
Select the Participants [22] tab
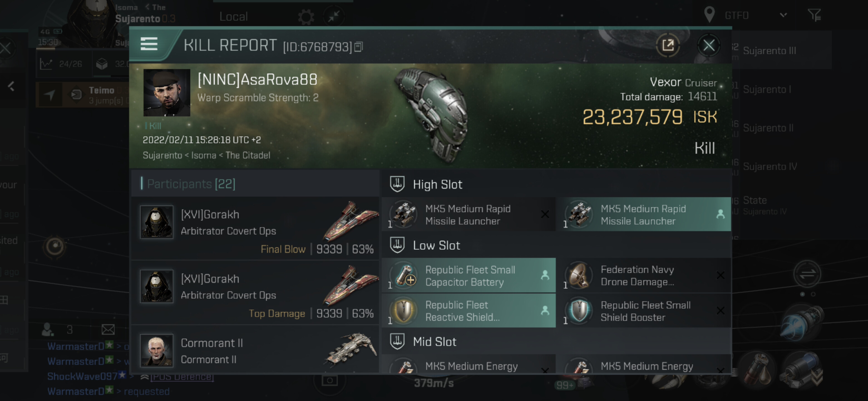(x=191, y=184)
